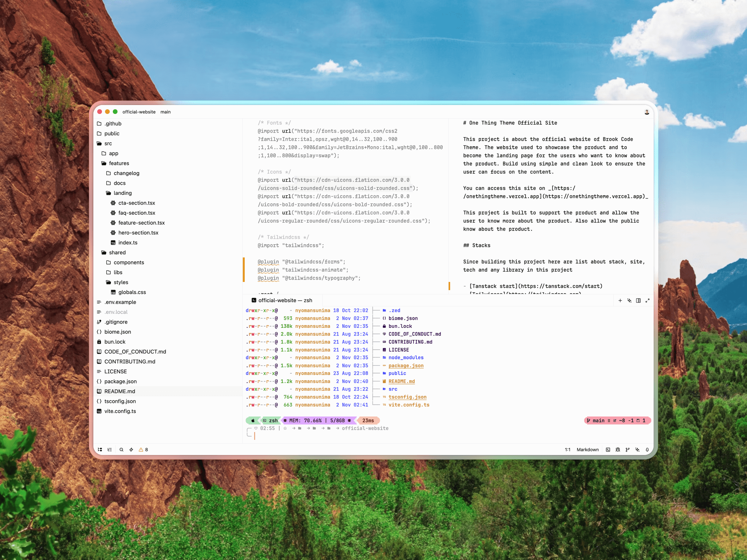Open project search magnifier in status bar

click(x=121, y=450)
